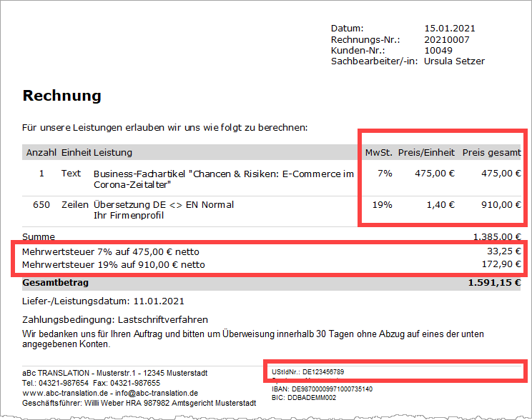Viewport: 532px width, 420px height.
Task: Click the 'Wir bedanken uns' payment note
Action: point(253,339)
